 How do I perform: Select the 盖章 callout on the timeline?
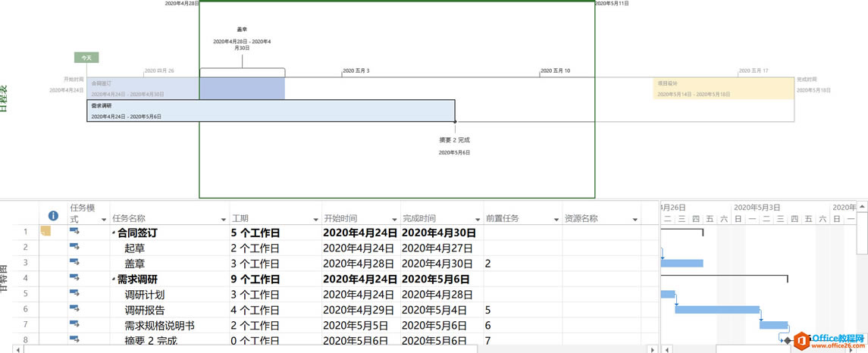242,39
